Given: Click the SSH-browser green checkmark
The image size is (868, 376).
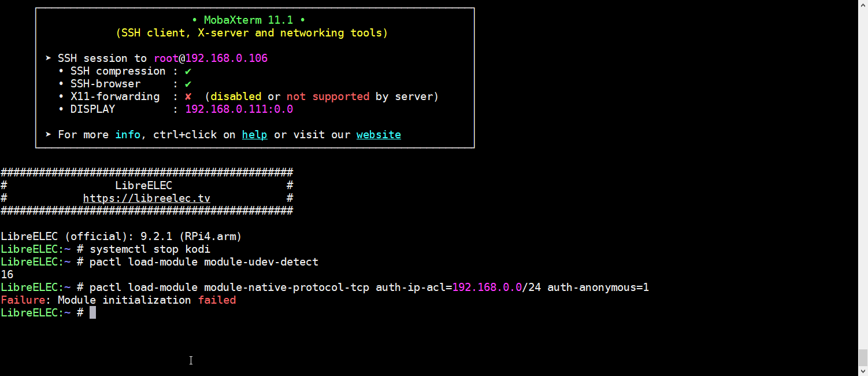Looking at the screenshot, I should click(188, 84).
